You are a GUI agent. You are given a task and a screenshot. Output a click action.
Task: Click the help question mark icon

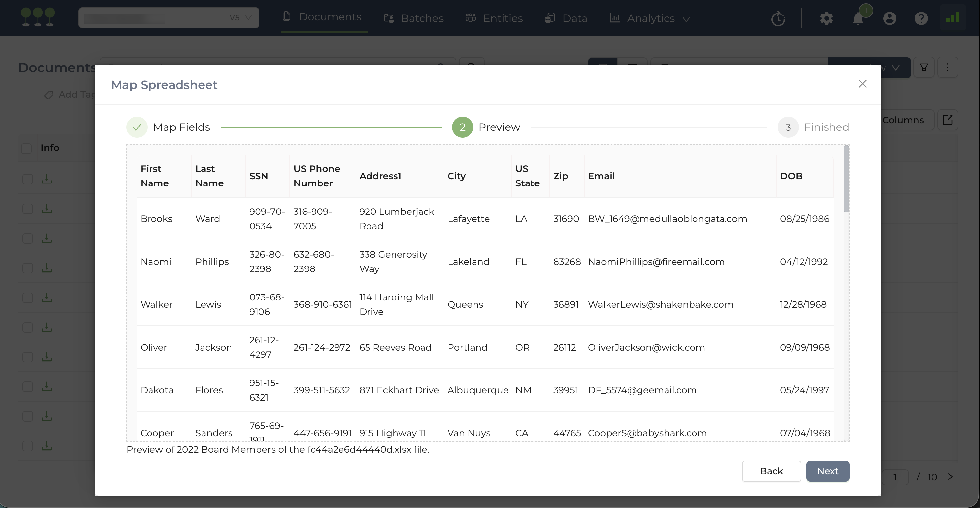point(921,18)
